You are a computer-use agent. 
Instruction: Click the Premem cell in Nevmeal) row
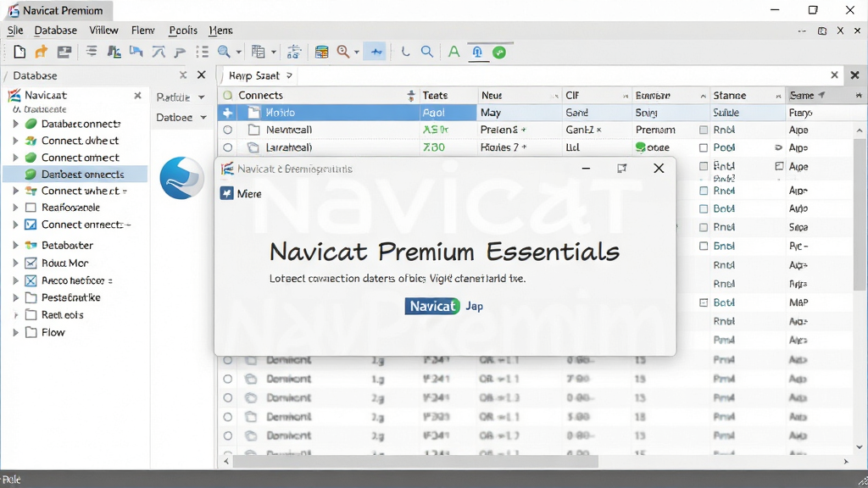click(x=655, y=130)
